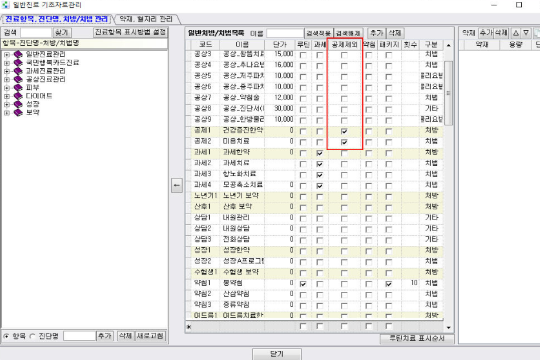
Task: Click 삭제 button above prescription list
Action: click(395, 33)
